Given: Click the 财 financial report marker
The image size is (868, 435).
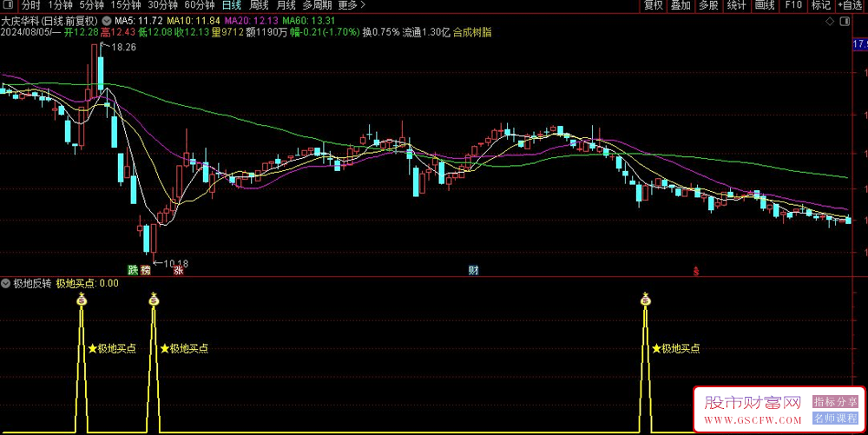Looking at the screenshot, I should coord(473,270).
